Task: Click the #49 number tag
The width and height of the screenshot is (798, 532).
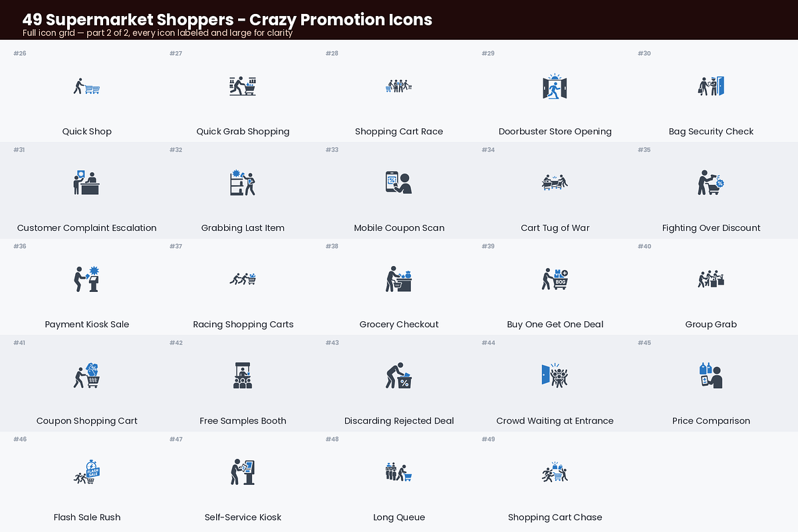Action: point(488,439)
